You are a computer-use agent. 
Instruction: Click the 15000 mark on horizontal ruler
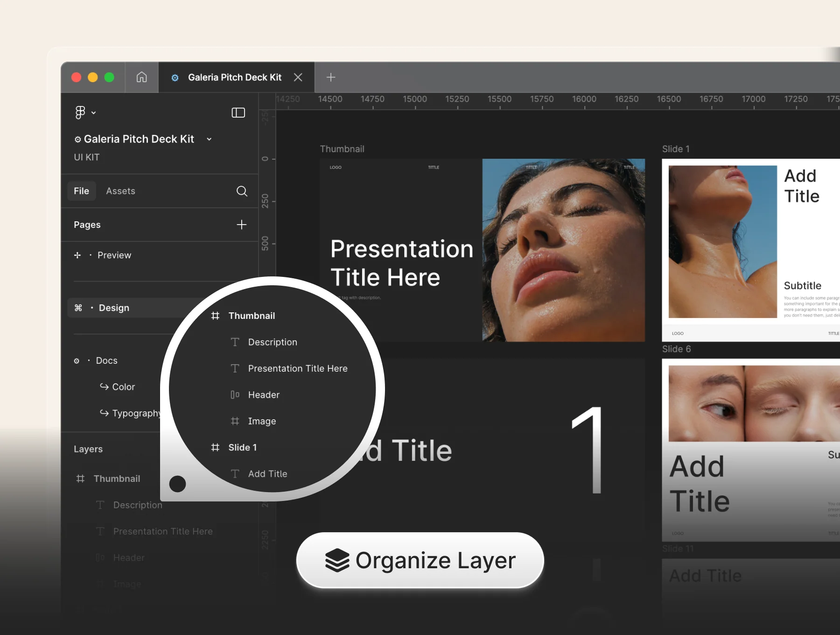pyautogui.click(x=415, y=99)
